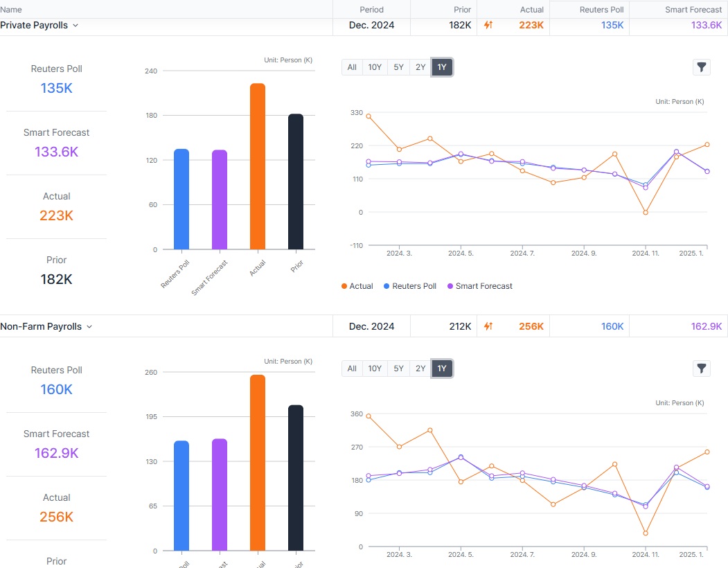Click the orange Actual bar in Private Payrolls
Viewport: 728px width, 568px height.
click(258, 166)
